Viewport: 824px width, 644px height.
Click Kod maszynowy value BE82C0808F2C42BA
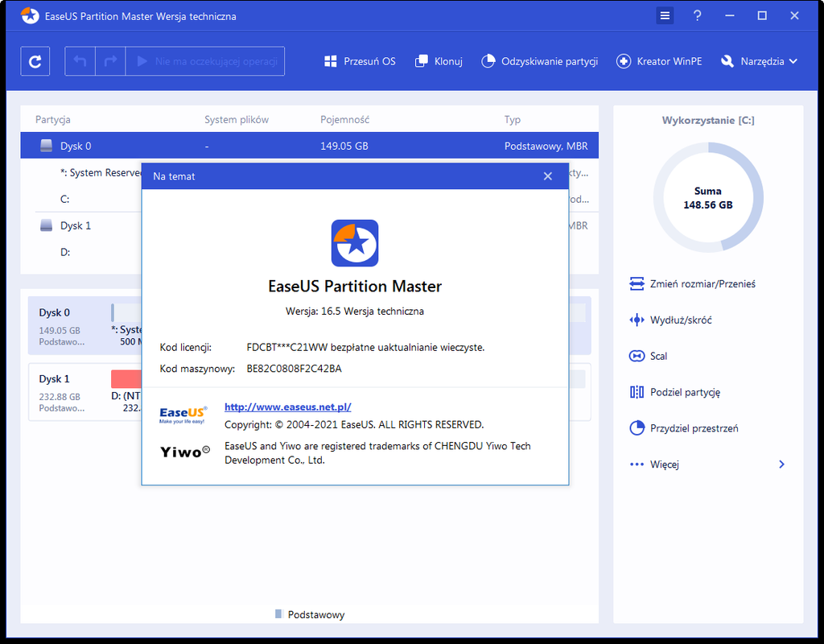coord(295,369)
